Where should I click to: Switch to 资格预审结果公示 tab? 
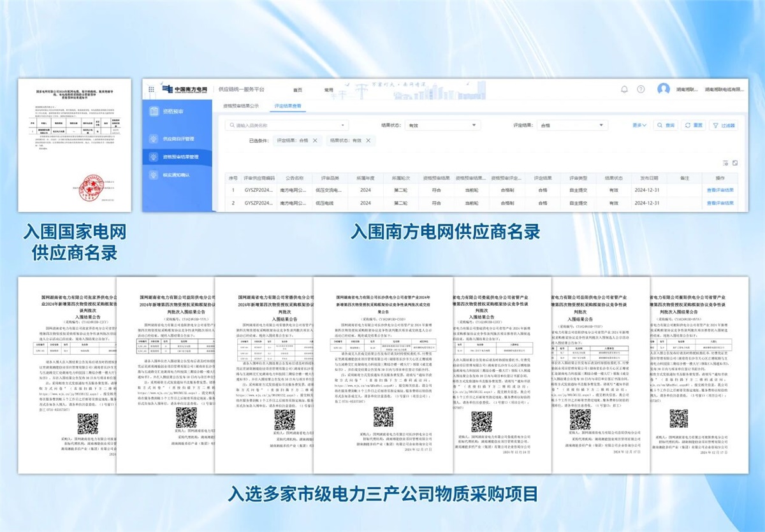tap(240, 106)
